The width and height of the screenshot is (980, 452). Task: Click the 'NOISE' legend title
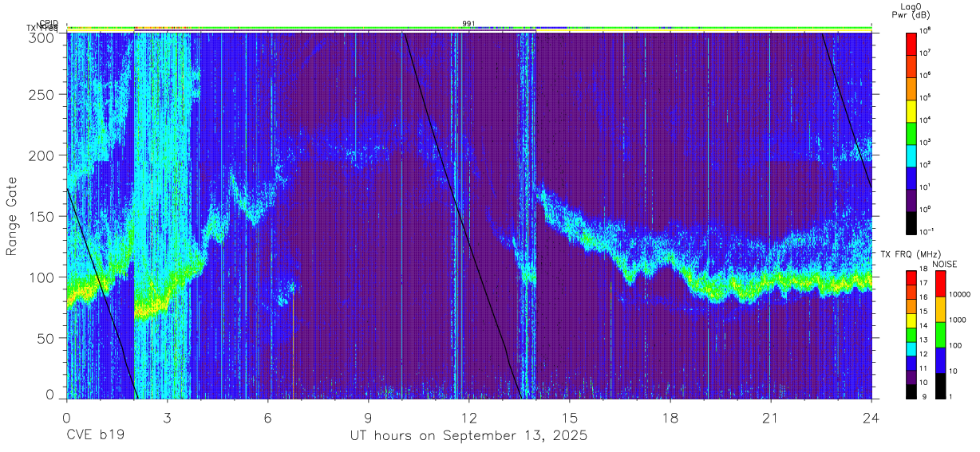(946, 264)
